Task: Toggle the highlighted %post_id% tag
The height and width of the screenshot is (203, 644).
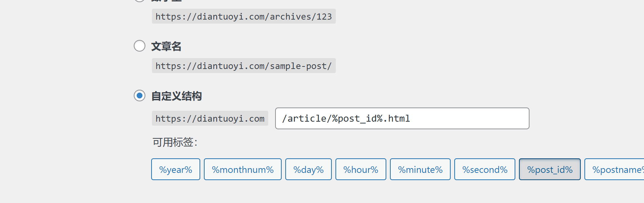Action: point(550,169)
